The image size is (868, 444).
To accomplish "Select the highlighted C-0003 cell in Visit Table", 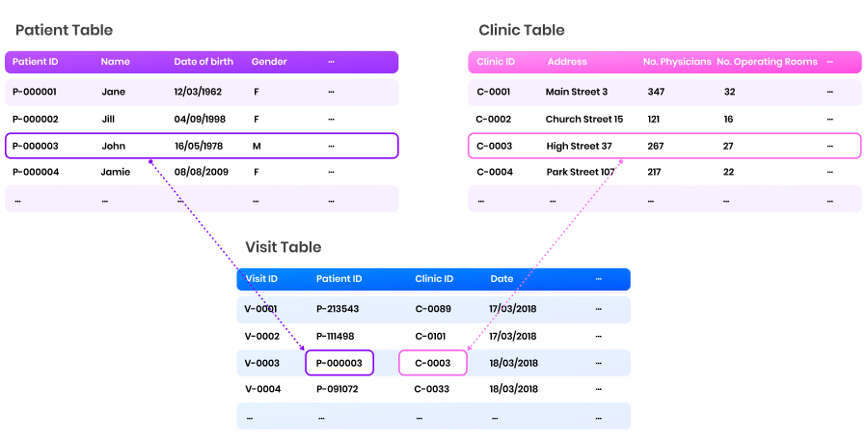I will coord(433,363).
